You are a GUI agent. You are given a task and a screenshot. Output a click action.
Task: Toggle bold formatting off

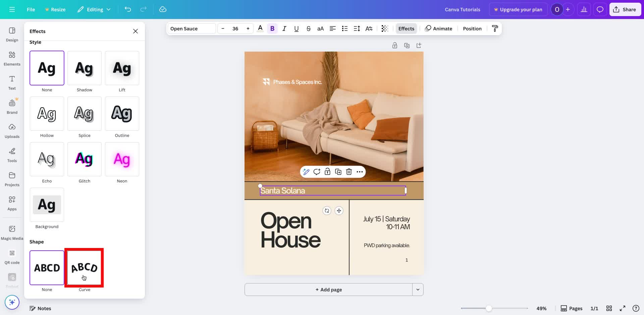(x=272, y=28)
